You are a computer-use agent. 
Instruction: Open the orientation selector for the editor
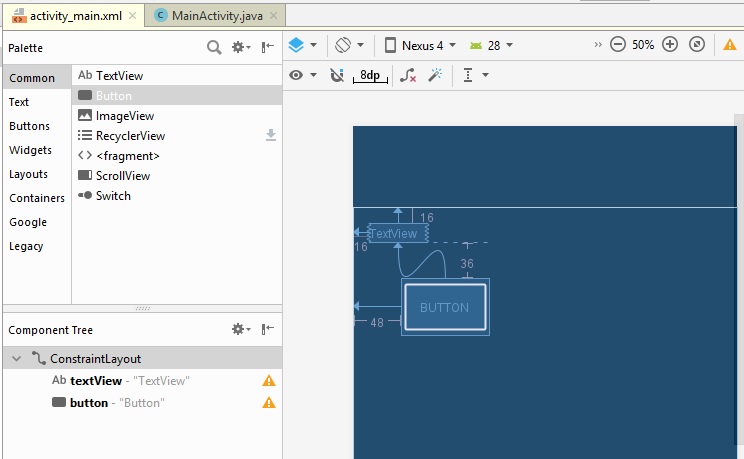[x=349, y=45]
